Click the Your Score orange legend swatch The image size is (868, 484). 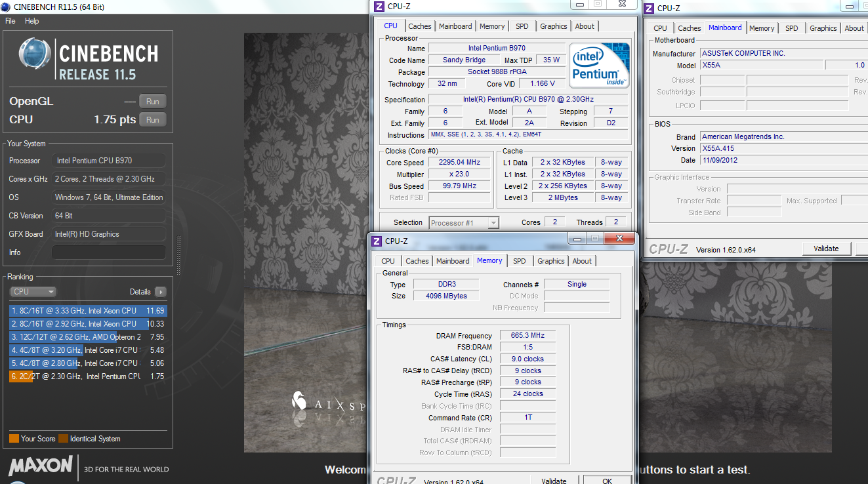point(14,439)
